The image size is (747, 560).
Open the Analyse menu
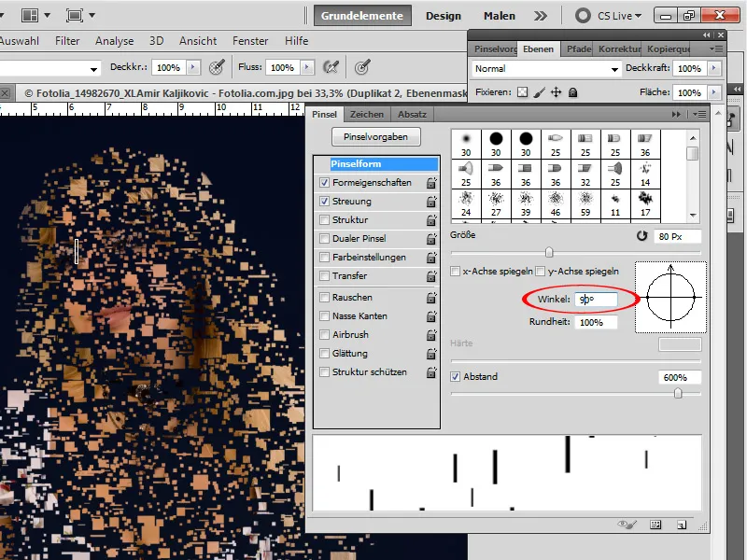pos(114,41)
